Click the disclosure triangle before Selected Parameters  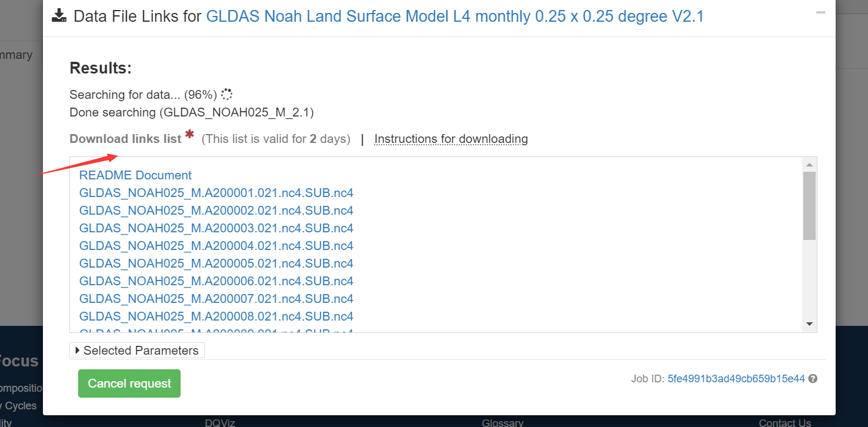(x=77, y=350)
